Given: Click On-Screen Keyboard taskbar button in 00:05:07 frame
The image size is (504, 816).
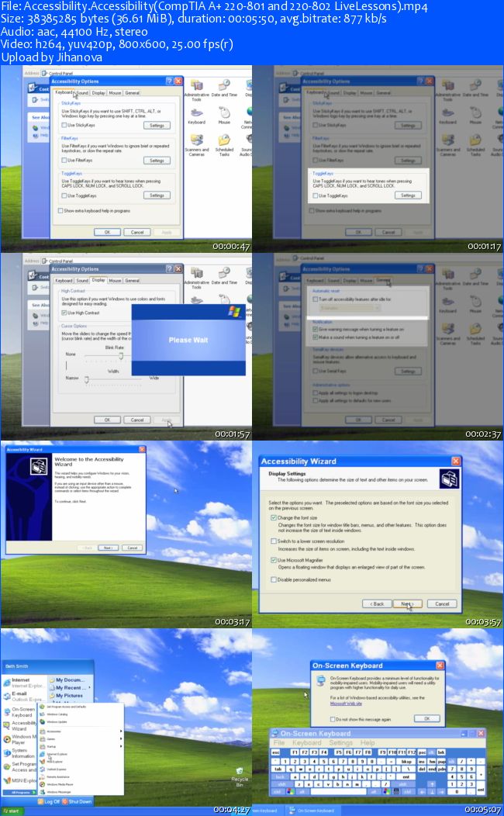Looking at the screenshot, I should (x=312, y=811).
